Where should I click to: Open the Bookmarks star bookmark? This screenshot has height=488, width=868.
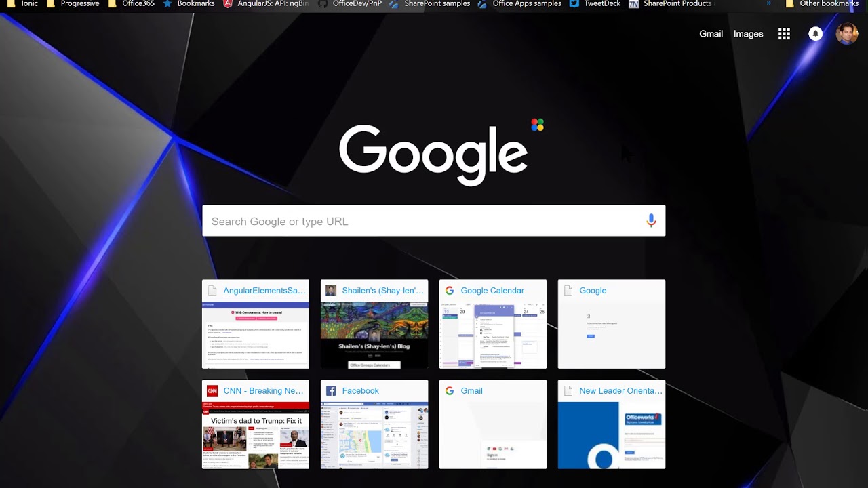click(x=189, y=4)
